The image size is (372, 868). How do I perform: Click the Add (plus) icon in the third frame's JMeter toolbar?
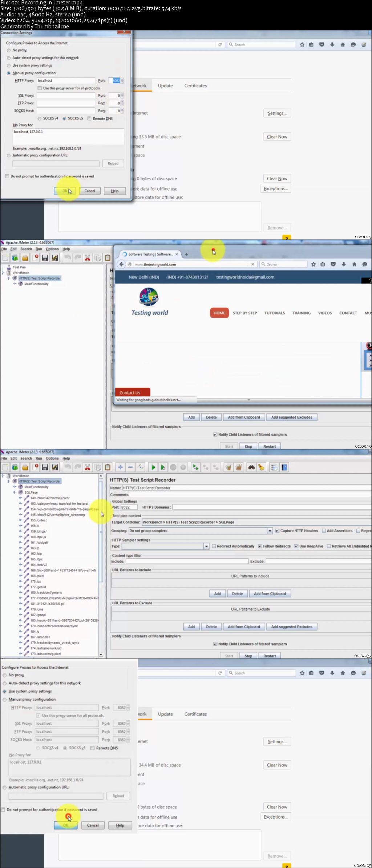click(x=120, y=467)
